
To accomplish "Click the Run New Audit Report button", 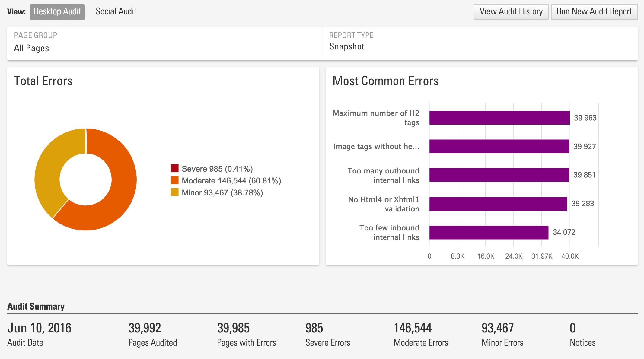I will (x=594, y=12).
